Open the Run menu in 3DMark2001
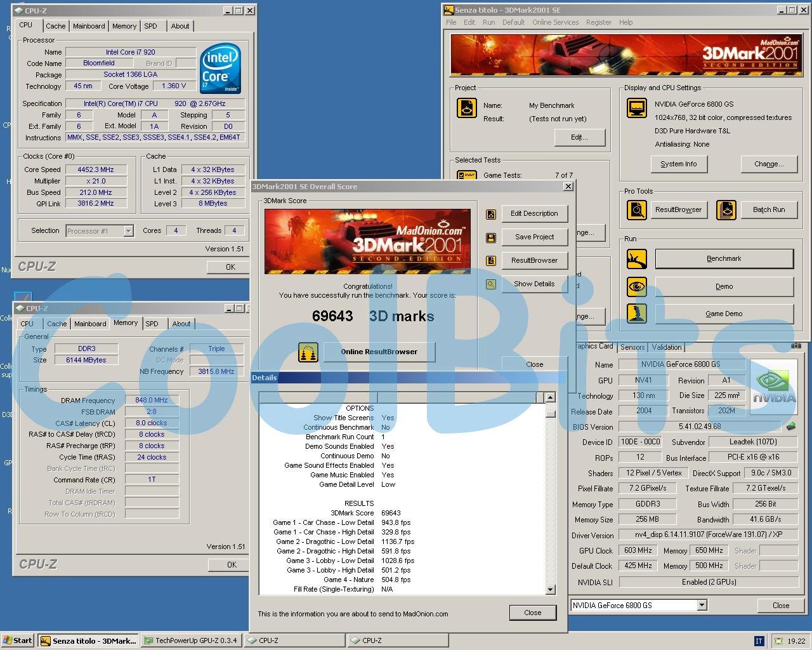The height and width of the screenshot is (650, 812). [488, 22]
